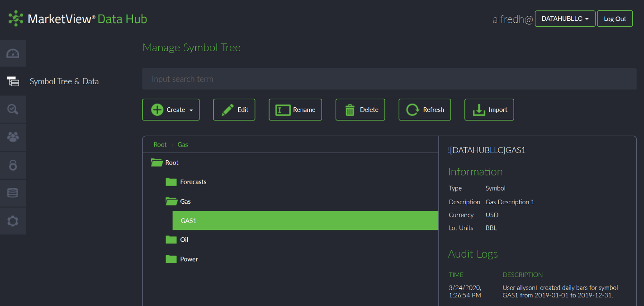The width and height of the screenshot is (644, 306).
Task: Click into the Input search term field
Action: click(389, 79)
